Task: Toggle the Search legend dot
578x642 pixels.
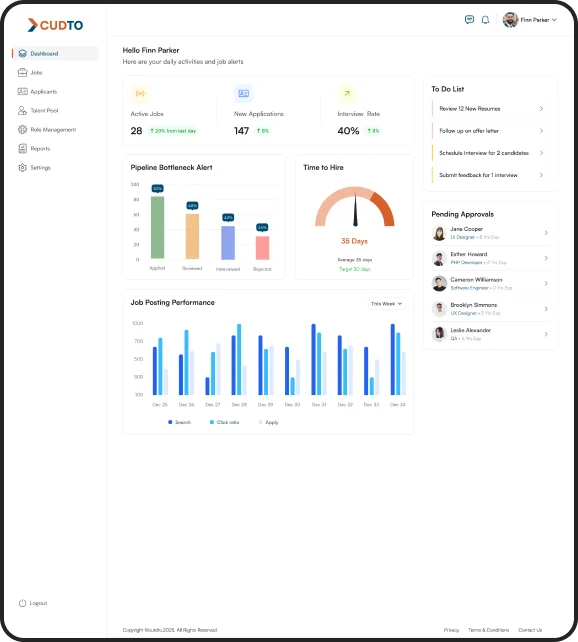Action: pos(170,422)
